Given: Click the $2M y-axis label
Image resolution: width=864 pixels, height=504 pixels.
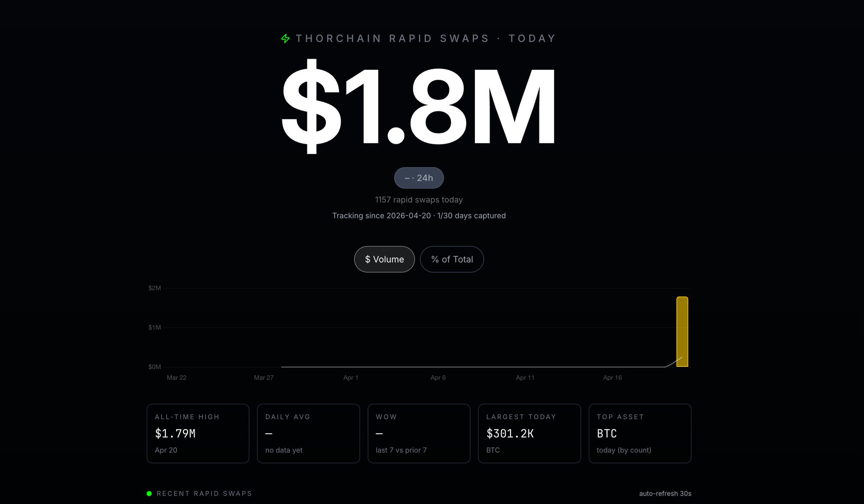Looking at the screenshot, I should [x=154, y=288].
